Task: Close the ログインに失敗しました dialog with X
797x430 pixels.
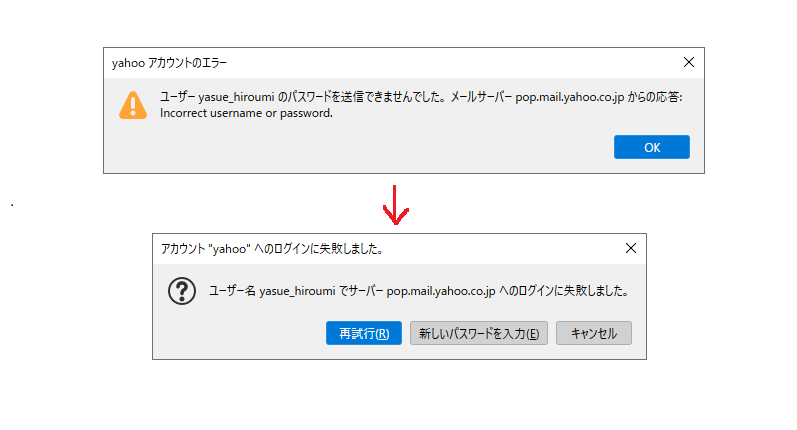Action: [630, 247]
